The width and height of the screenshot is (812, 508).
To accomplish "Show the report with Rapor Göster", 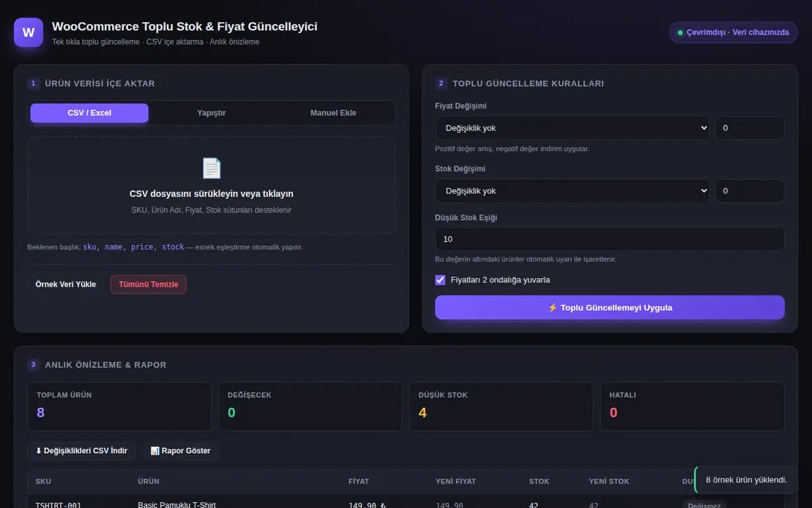I will click(181, 451).
